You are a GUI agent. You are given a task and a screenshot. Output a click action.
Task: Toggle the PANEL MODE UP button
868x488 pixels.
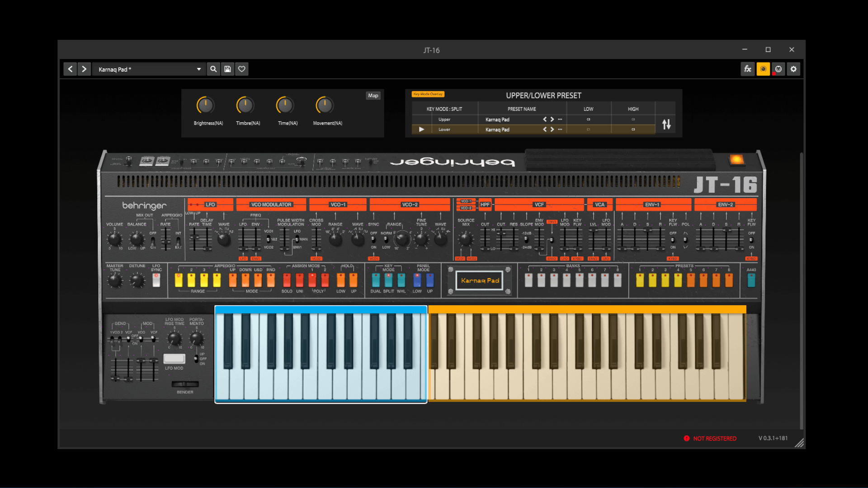(430, 280)
